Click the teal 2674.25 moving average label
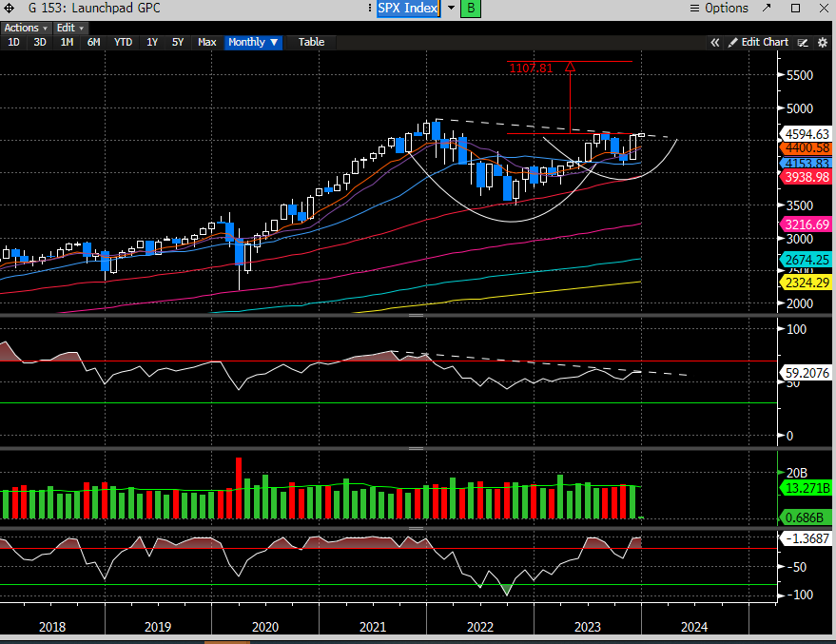The height and width of the screenshot is (644, 836). [x=807, y=260]
